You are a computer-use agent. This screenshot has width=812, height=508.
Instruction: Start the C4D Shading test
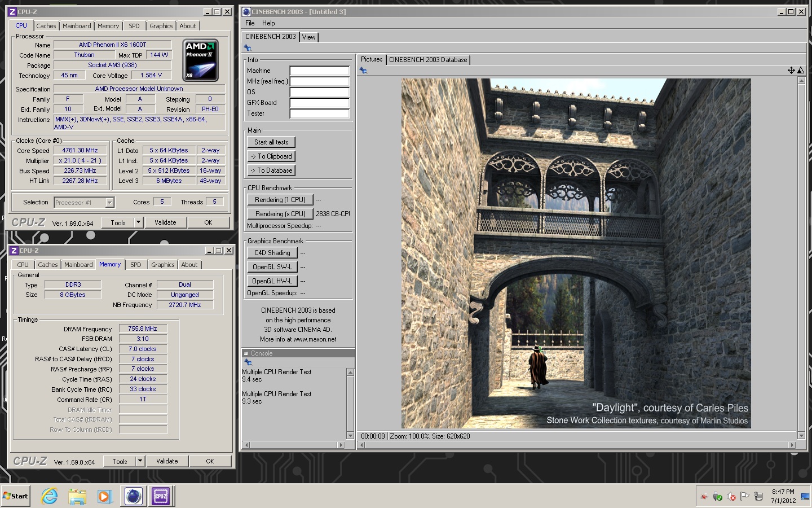pos(272,253)
